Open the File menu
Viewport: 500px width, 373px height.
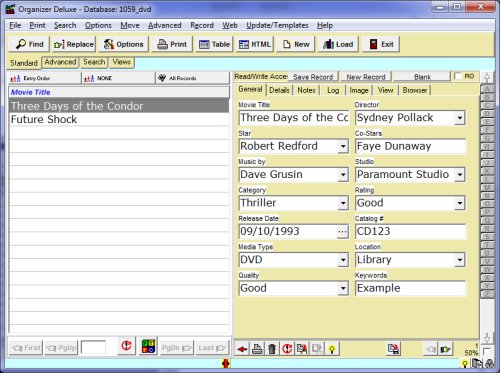click(15, 25)
